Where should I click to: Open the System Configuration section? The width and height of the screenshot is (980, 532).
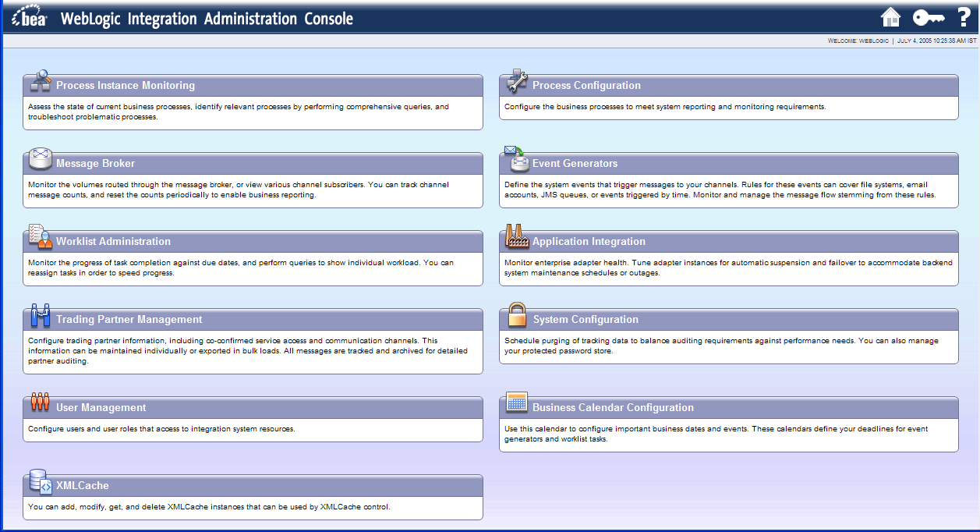586,320
